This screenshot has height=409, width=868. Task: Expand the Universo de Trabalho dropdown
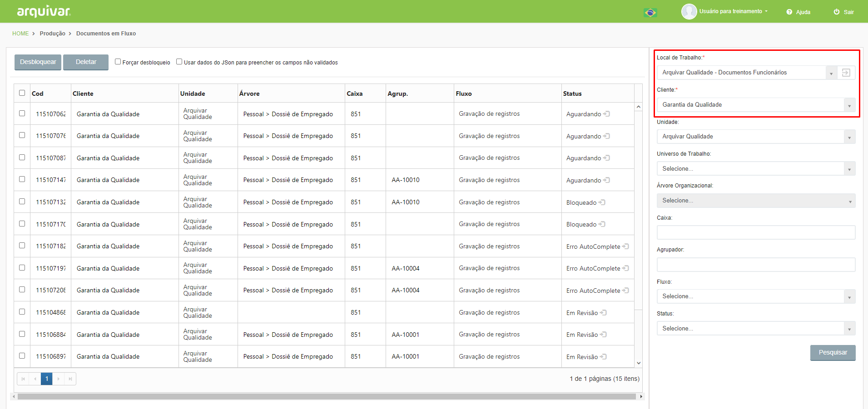coord(756,168)
